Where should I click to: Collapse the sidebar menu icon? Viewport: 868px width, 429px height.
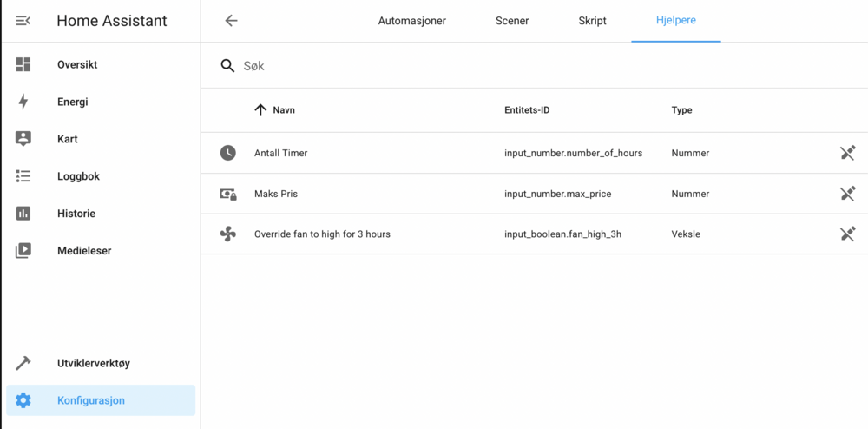tap(23, 21)
